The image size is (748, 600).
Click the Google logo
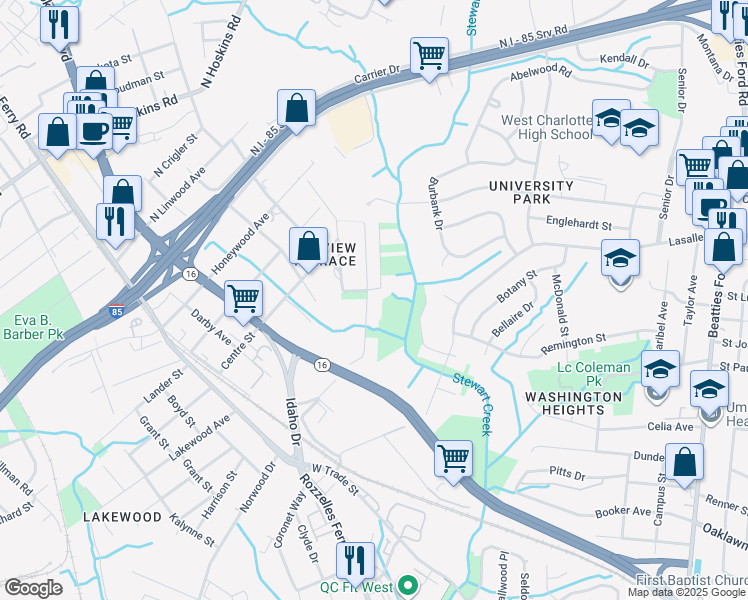33,588
